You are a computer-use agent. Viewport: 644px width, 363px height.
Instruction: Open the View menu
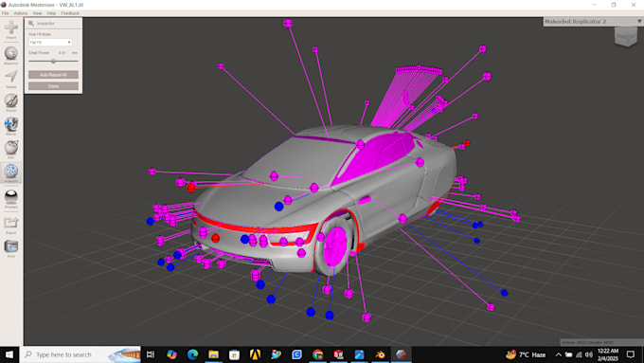(x=37, y=13)
